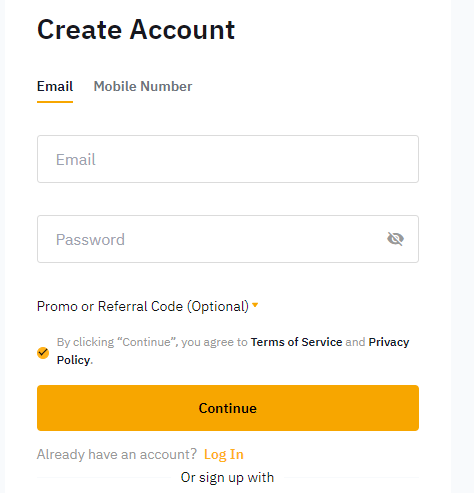Viewport: 474px width, 493px height.
Task: Open the Terms of Service link
Action: pyautogui.click(x=296, y=342)
